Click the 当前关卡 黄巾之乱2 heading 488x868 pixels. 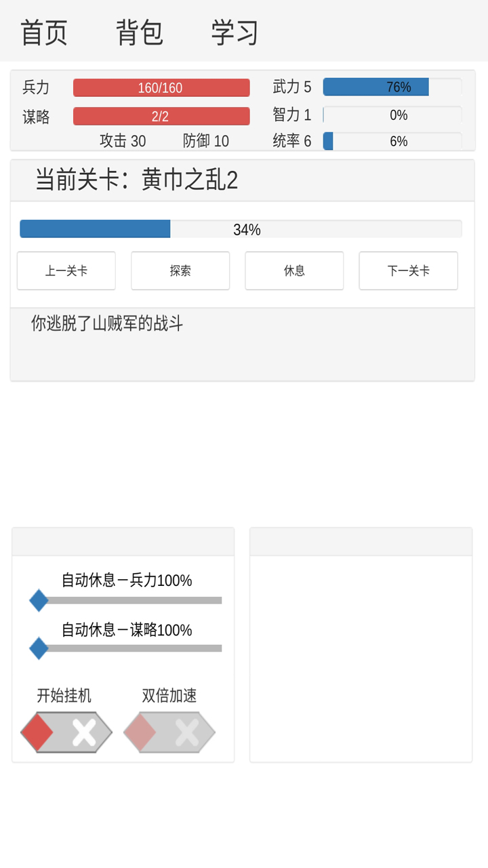click(137, 180)
